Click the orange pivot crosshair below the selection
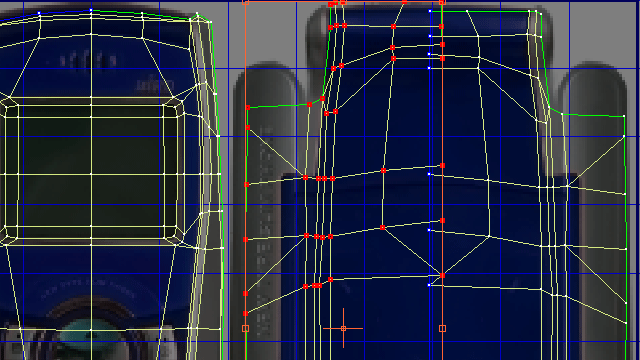 point(343,328)
